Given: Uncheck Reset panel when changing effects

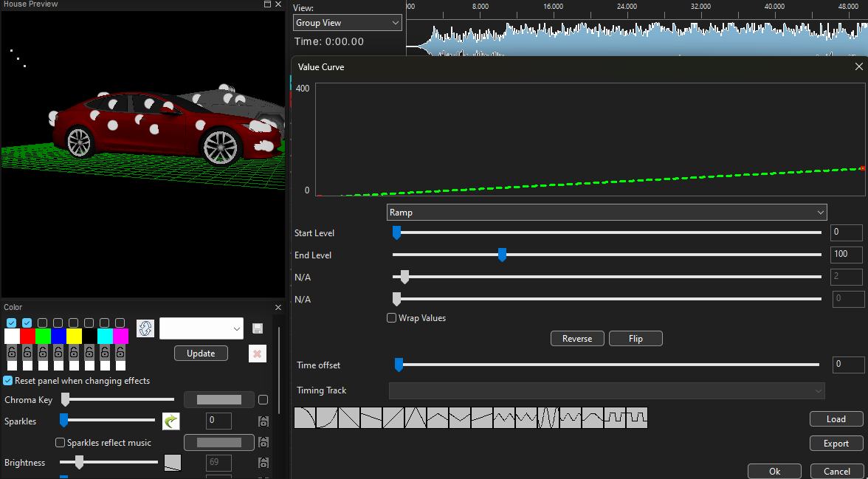Looking at the screenshot, I should point(8,381).
